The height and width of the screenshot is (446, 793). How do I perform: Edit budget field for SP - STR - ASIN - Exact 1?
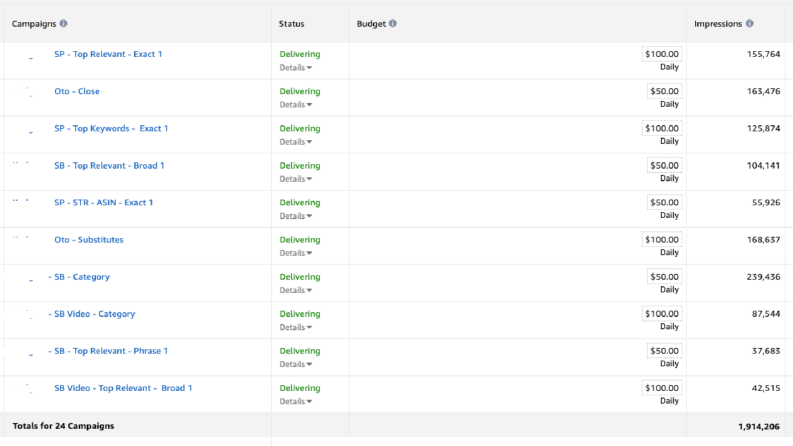[x=664, y=202]
